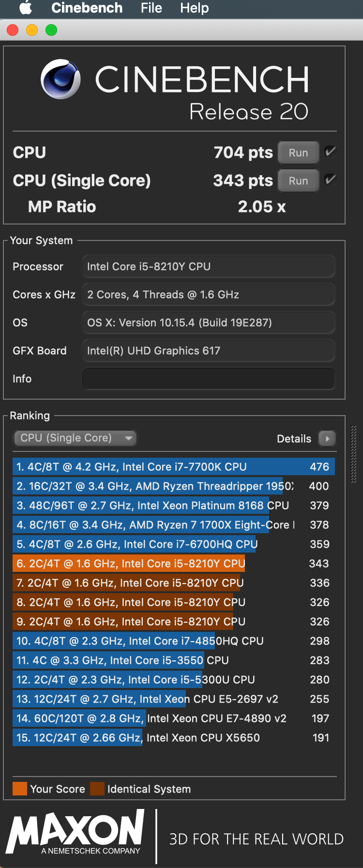
Task: Toggle the CPU (Single Core) test checkbox
Action: coord(331,180)
